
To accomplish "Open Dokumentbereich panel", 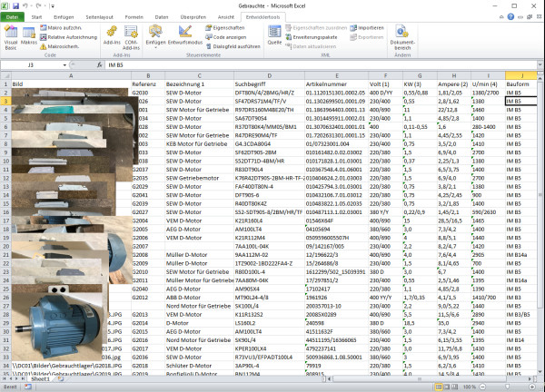I will pos(402,37).
